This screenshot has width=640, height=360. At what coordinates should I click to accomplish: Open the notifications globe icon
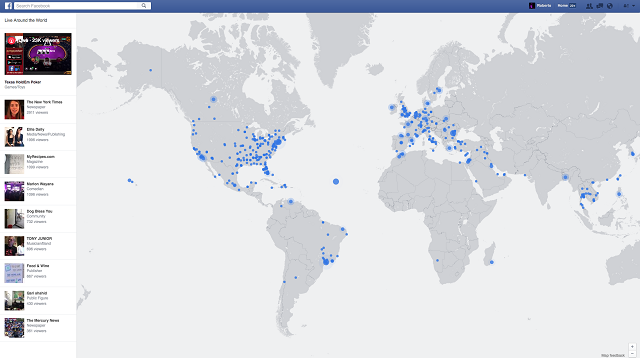coord(610,6)
